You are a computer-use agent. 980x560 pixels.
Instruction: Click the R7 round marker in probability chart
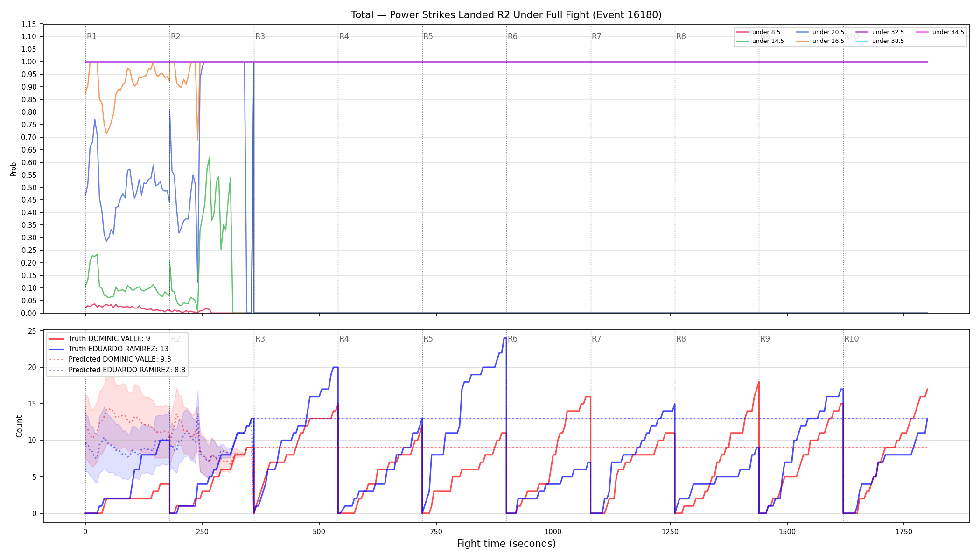[596, 36]
